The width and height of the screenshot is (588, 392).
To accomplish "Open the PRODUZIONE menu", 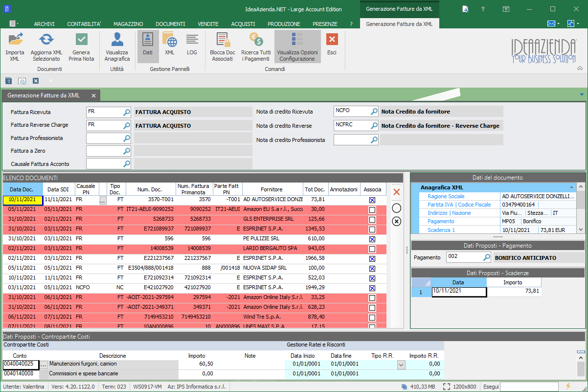I will point(284,24).
